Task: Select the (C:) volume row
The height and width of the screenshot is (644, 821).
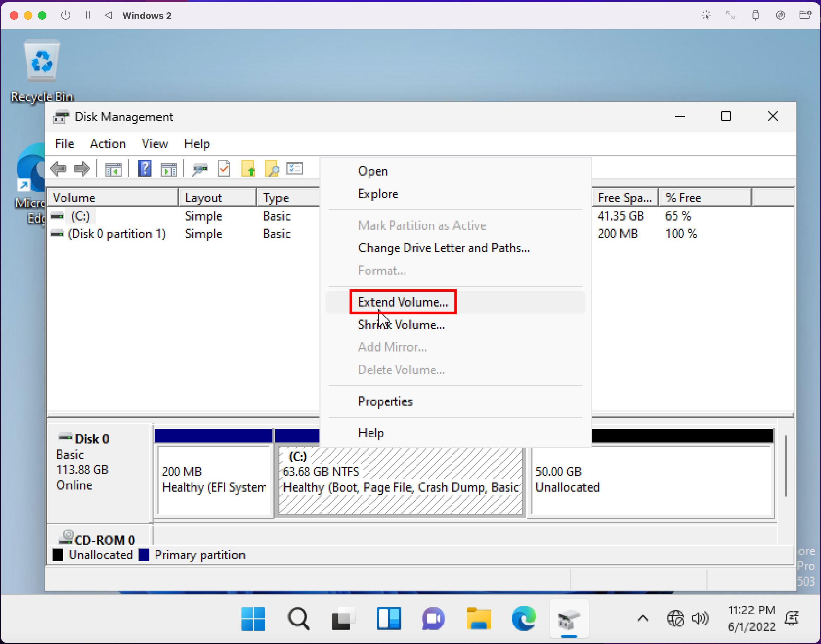Action: click(x=80, y=216)
